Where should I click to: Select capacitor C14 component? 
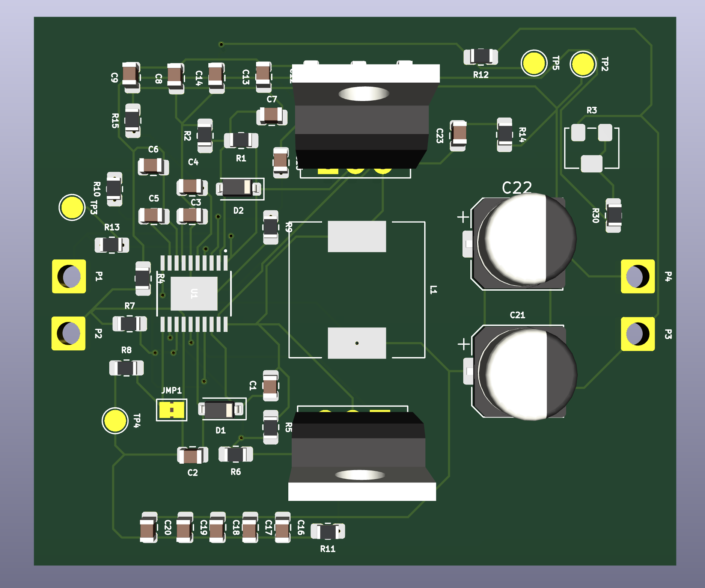pyautogui.click(x=217, y=78)
